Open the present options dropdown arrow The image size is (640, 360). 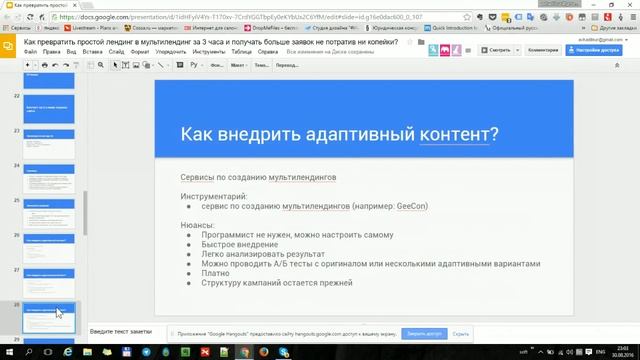click(517, 50)
